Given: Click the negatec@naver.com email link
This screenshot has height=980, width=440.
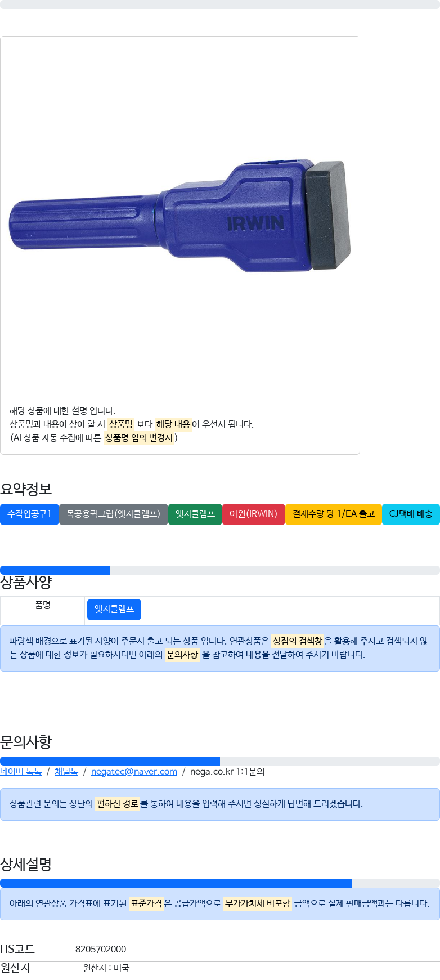Looking at the screenshot, I should (134, 771).
